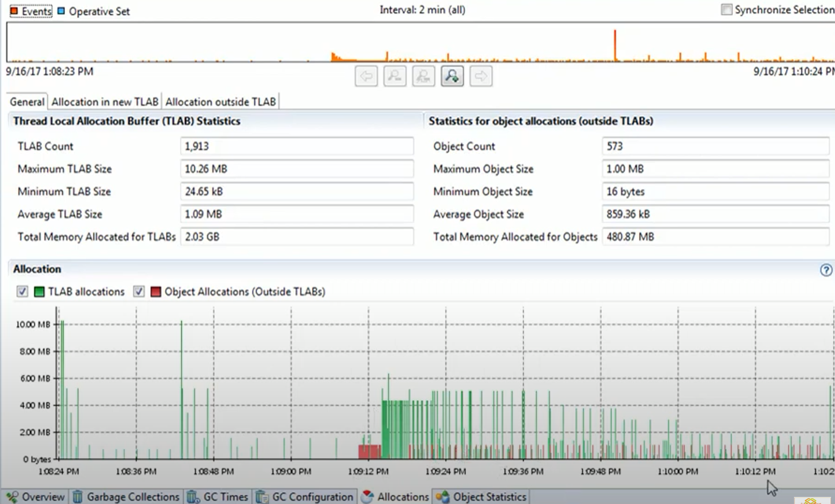Uncheck the TLAB allocations checkbox
Image resolution: width=835 pixels, height=504 pixels.
tap(22, 292)
